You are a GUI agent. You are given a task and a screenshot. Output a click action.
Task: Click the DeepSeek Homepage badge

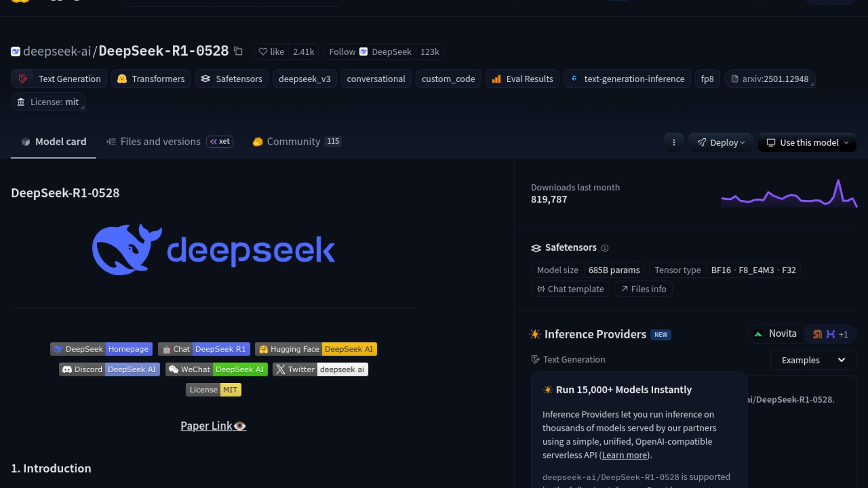[101, 349]
